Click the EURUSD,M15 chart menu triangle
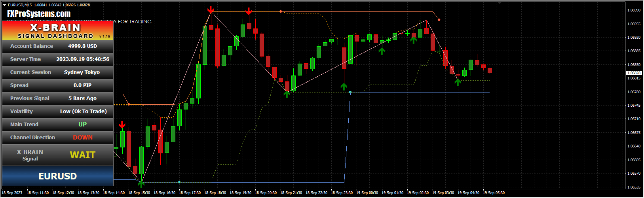This screenshot has height=198, width=644. tap(4, 5)
